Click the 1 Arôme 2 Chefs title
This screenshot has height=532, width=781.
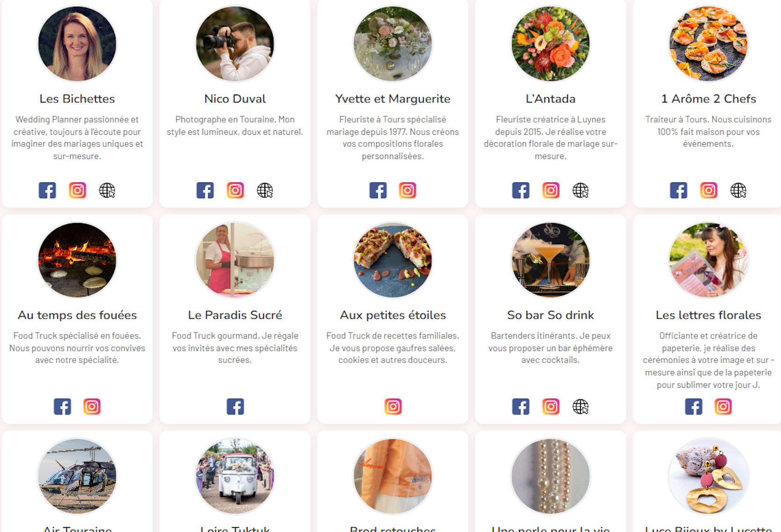point(708,99)
